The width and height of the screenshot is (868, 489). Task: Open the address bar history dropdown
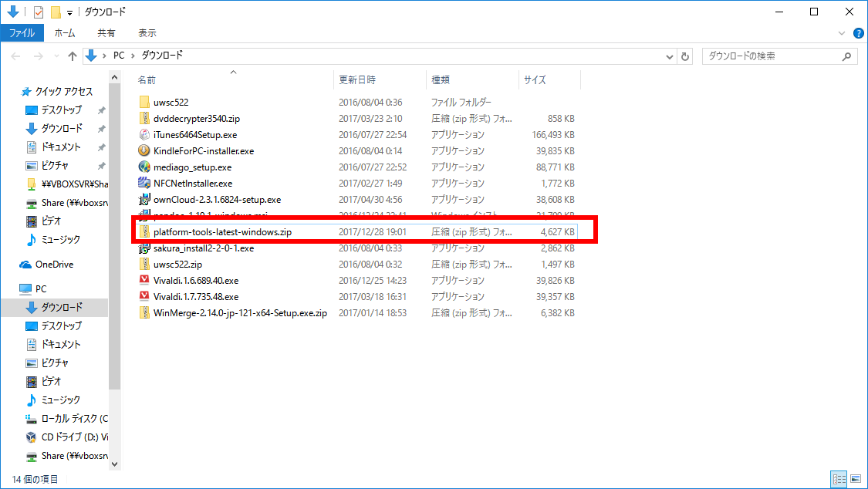pyautogui.click(x=669, y=56)
